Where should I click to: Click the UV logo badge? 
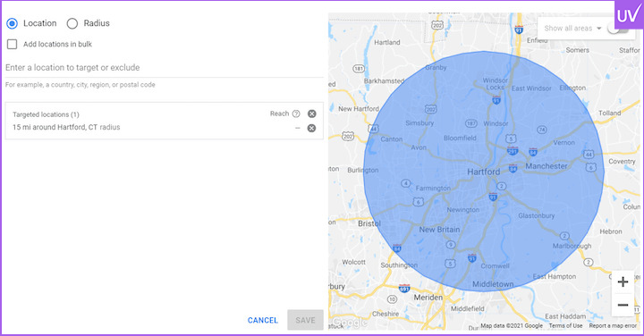coord(629,14)
